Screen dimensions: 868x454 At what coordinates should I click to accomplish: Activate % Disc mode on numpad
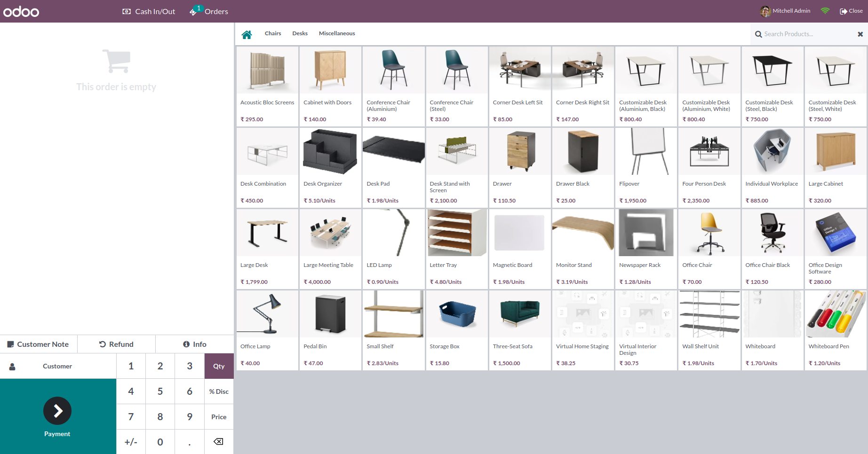coord(219,391)
